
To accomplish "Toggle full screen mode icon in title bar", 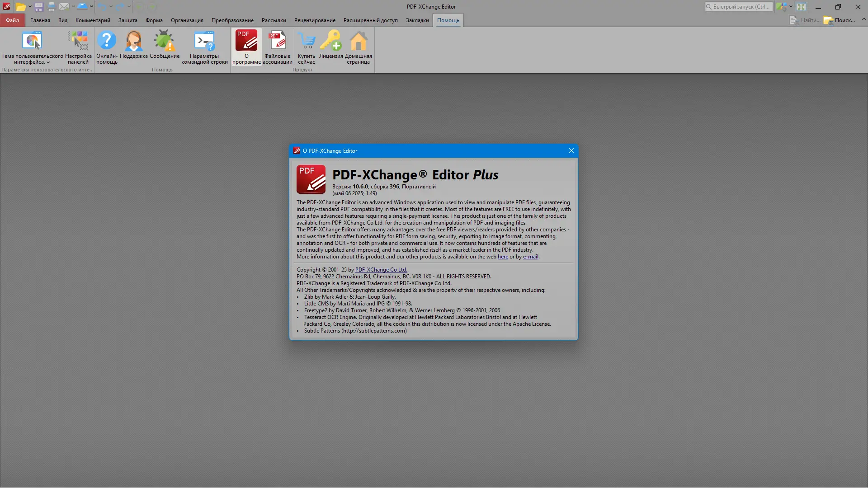I will pos(801,7).
